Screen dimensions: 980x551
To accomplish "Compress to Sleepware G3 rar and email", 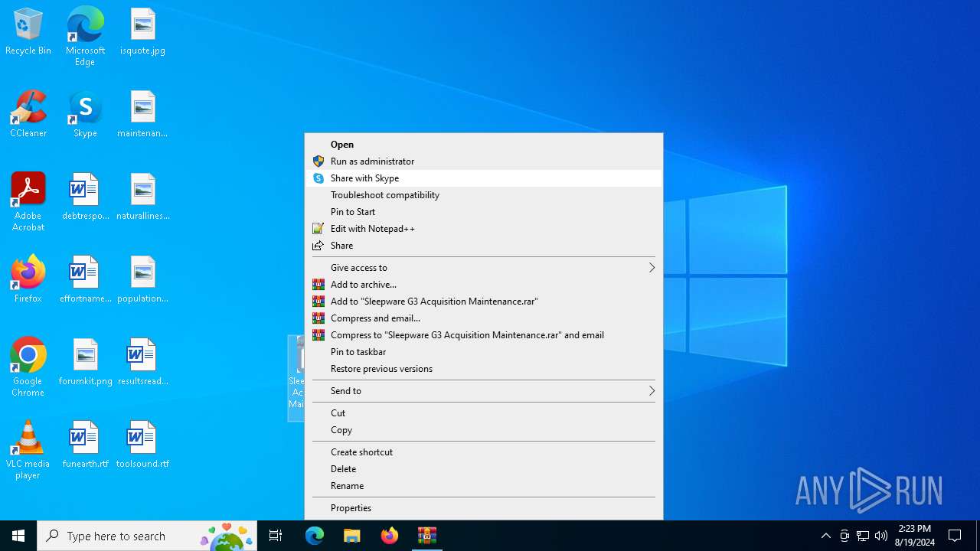I will [484, 335].
